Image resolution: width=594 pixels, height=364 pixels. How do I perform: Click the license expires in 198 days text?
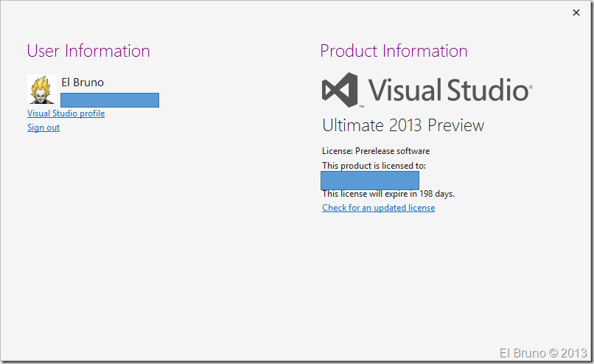point(388,194)
